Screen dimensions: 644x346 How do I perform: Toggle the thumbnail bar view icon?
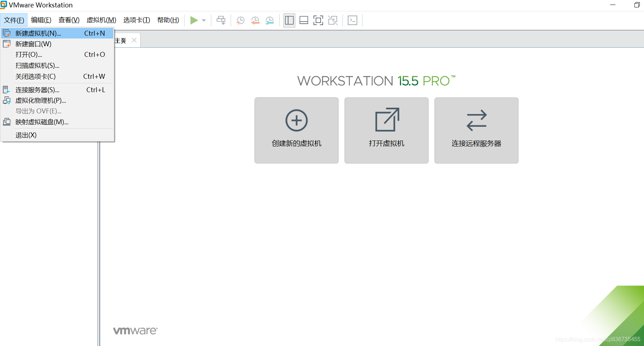click(304, 20)
